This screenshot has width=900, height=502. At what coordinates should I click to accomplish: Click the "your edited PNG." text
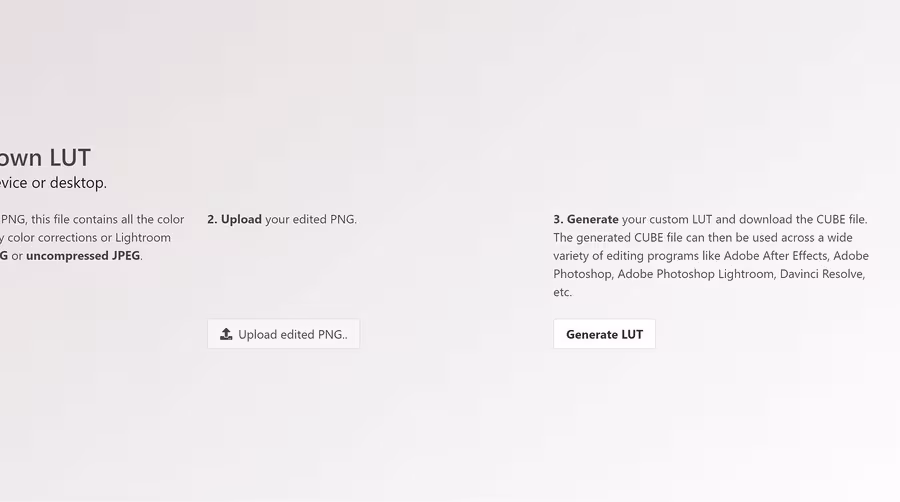click(311, 219)
